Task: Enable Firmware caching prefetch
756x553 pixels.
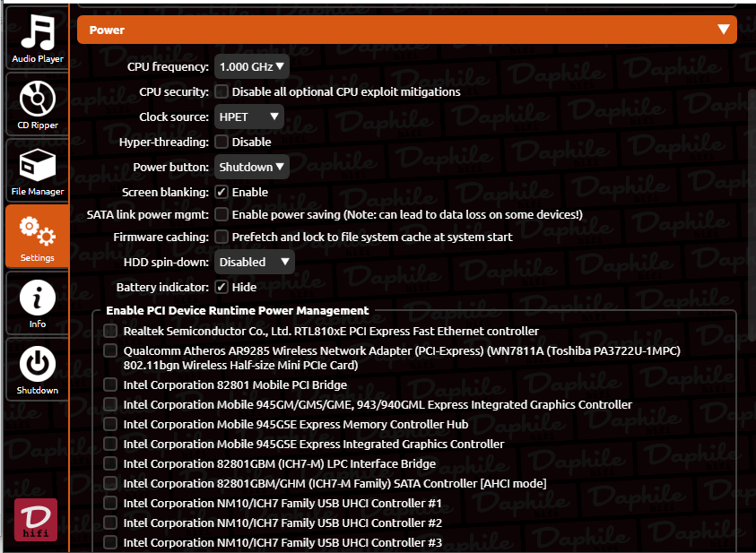Action: point(221,237)
